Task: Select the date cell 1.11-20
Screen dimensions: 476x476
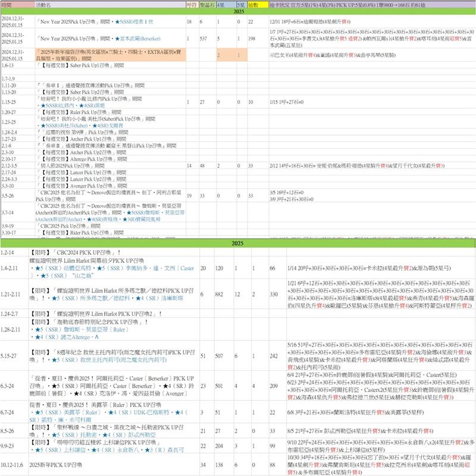Action: pyautogui.click(x=18, y=85)
